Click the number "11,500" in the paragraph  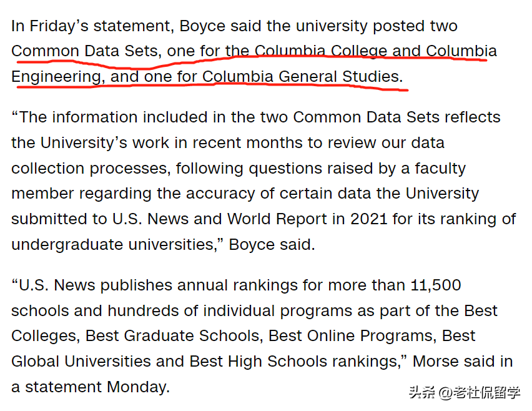(x=436, y=285)
